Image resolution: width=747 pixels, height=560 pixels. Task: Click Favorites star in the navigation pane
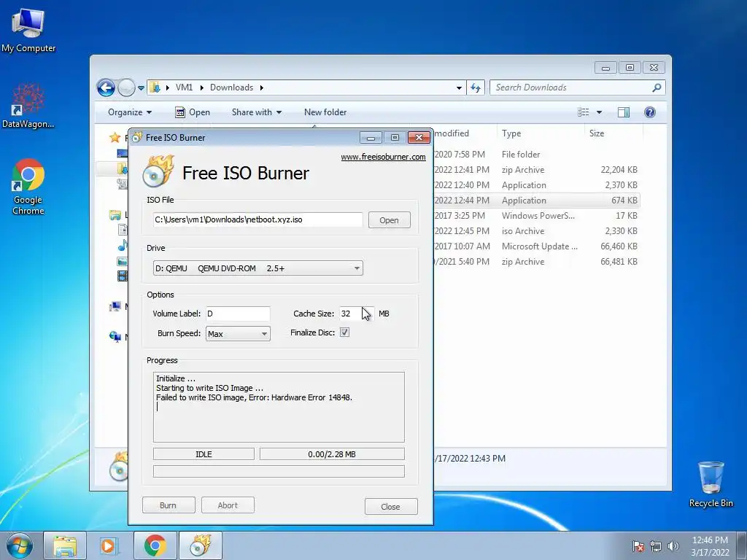click(115, 138)
